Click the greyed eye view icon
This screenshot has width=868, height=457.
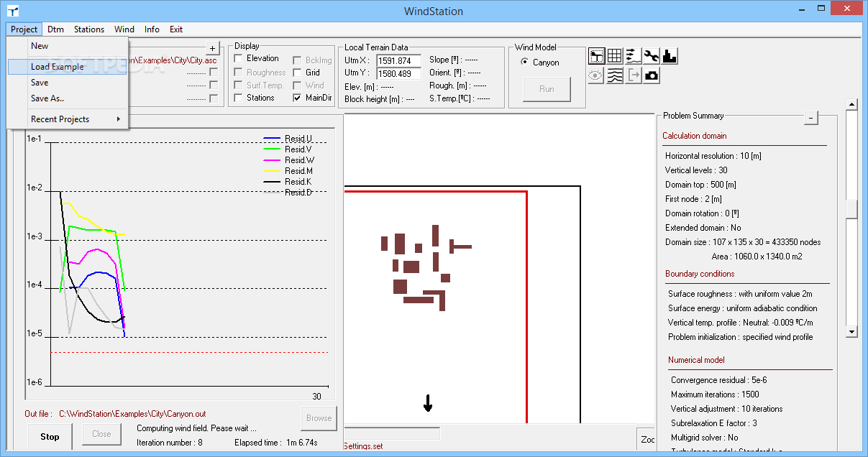596,75
